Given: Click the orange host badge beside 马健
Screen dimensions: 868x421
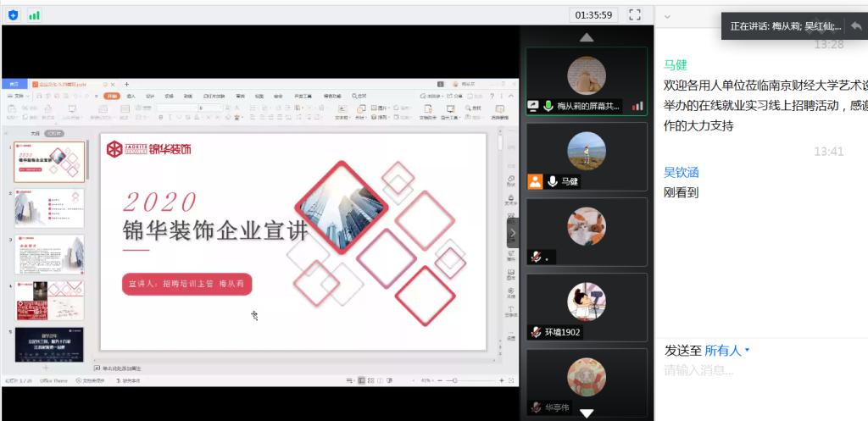Looking at the screenshot, I should coord(535,181).
